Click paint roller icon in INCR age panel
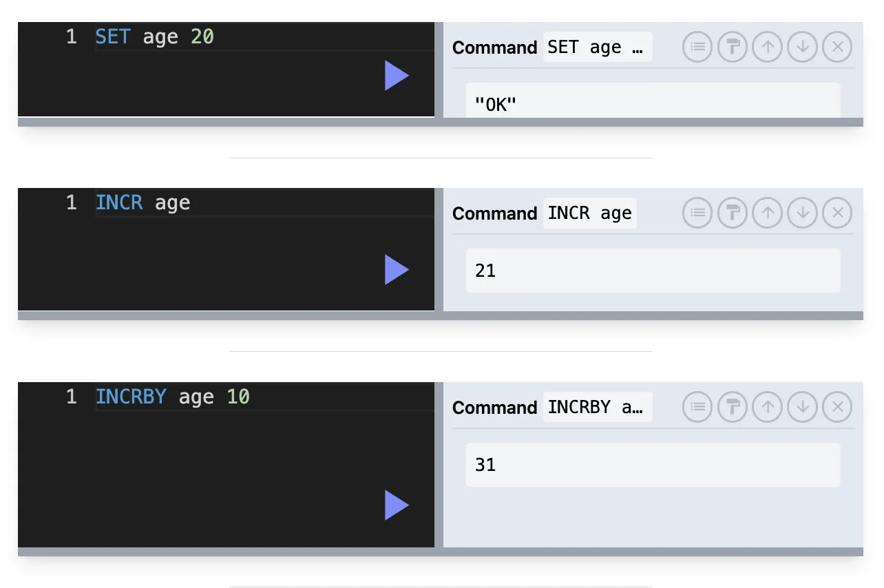Image resolution: width=884 pixels, height=588 pixels. point(733,213)
